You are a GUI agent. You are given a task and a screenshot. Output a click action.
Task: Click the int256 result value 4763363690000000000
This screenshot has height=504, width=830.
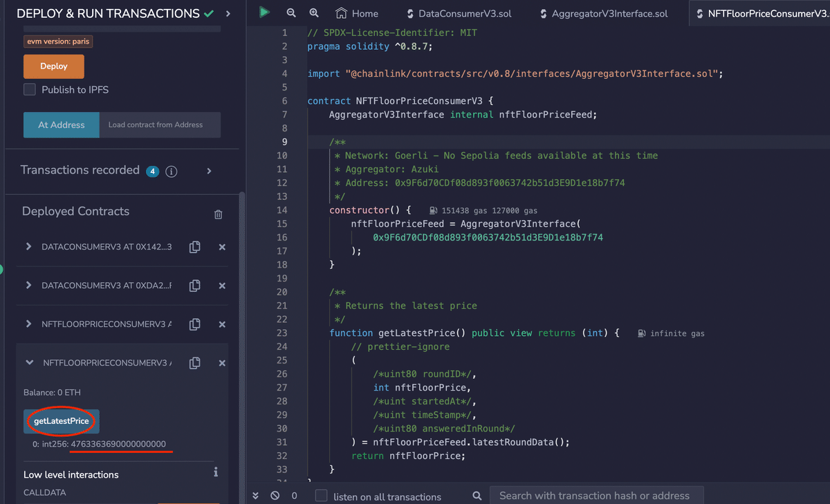coord(118,444)
